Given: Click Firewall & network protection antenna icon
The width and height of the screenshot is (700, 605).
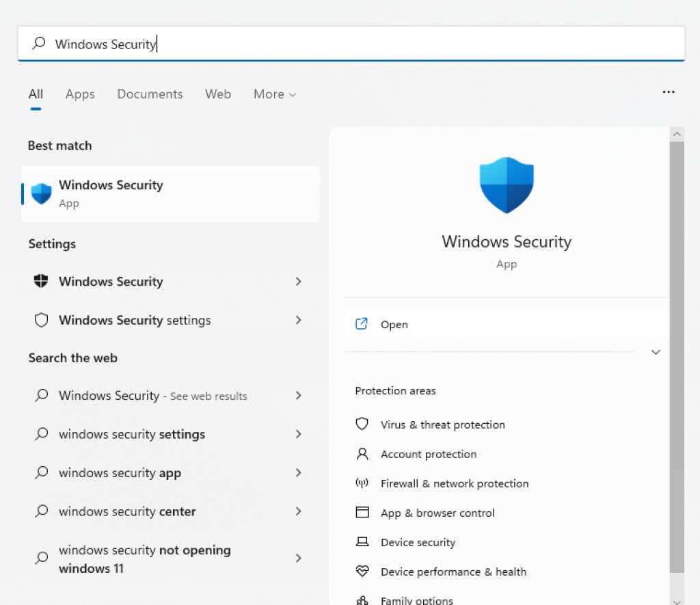Looking at the screenshot, I should tap(362, 483).
